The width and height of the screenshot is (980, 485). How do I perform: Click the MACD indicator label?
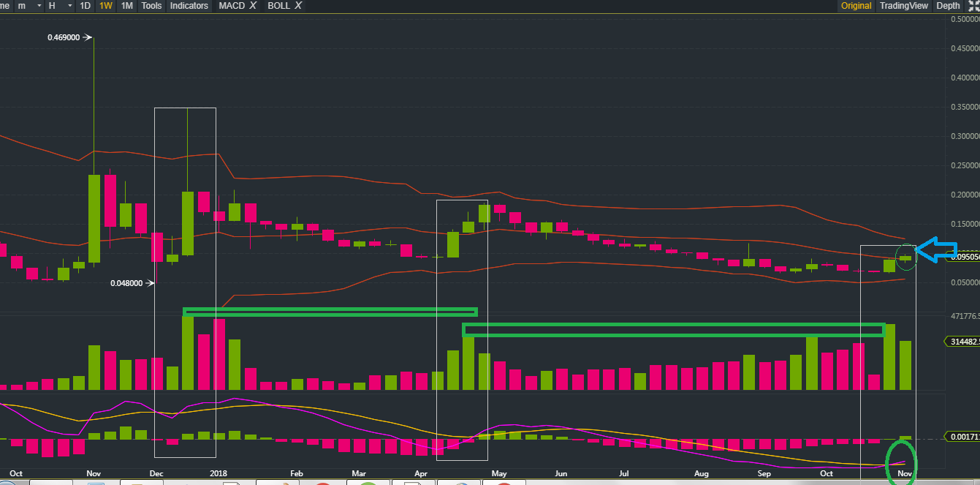(x=232, y=6)
